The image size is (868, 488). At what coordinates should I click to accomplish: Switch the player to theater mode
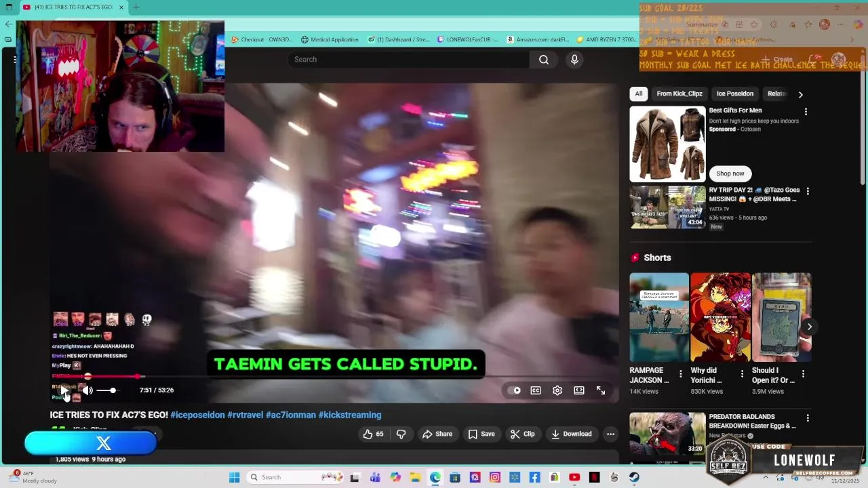click(579, 390)
